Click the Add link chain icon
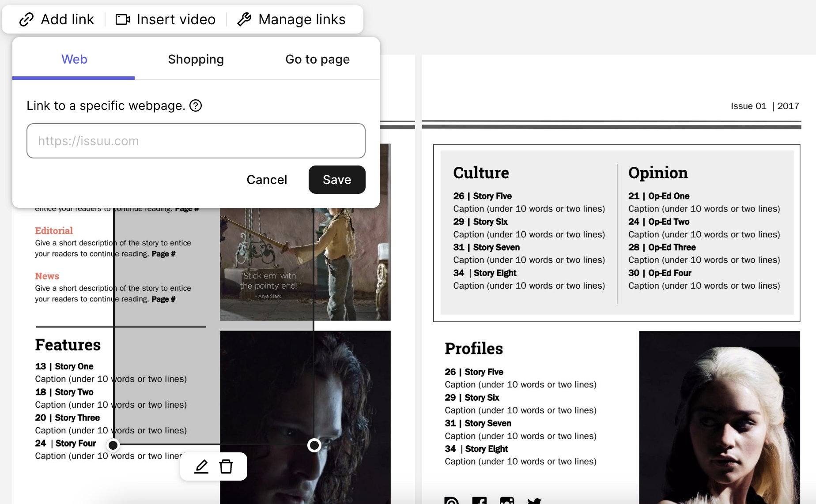 (x=26, y=19)
